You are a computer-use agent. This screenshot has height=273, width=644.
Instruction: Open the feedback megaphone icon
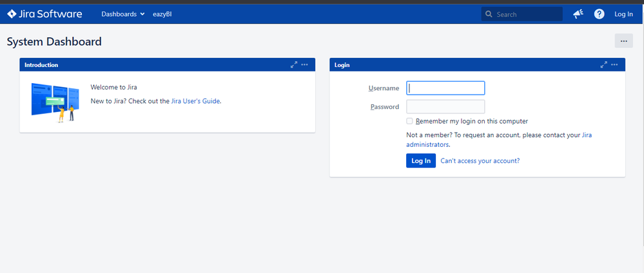tap(578, 14)
